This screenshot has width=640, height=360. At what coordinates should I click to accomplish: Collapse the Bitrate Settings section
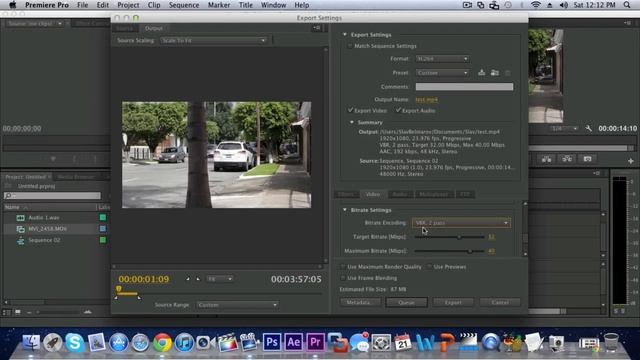pyautogui.click(x=345, y=210)
